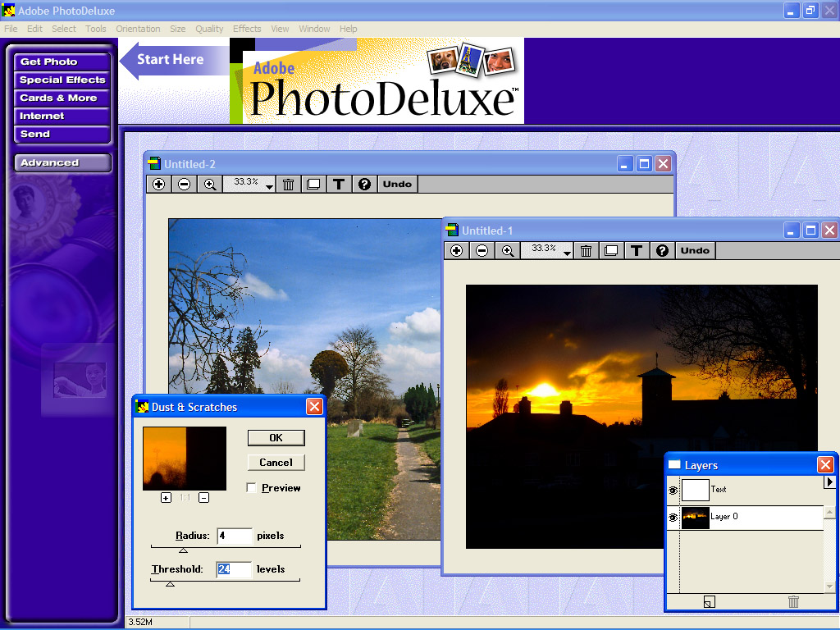Click the selections window icon in Untitled-2 toolbar

pos(313,185)
